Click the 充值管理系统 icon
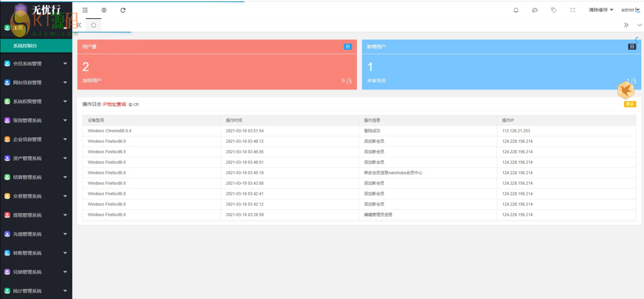Screen dimensions: 644x299 pos(7,234)
